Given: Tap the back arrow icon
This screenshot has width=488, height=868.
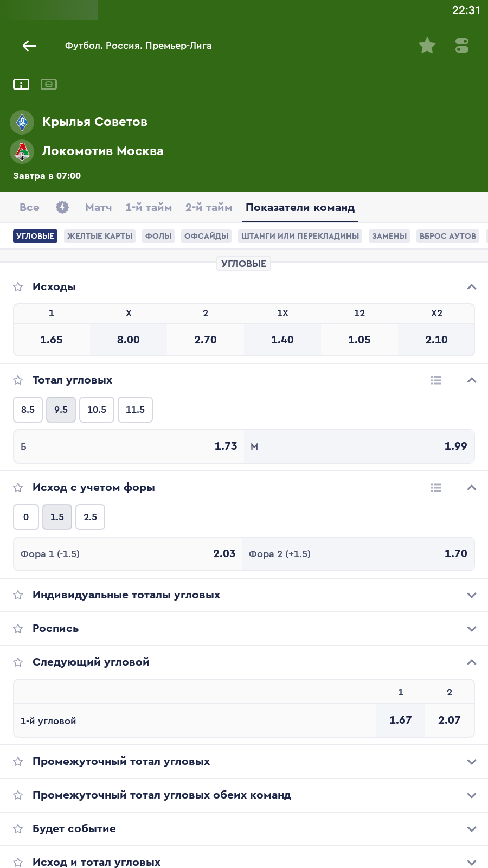Looking at the screenshot, I should tap(29, 46).
